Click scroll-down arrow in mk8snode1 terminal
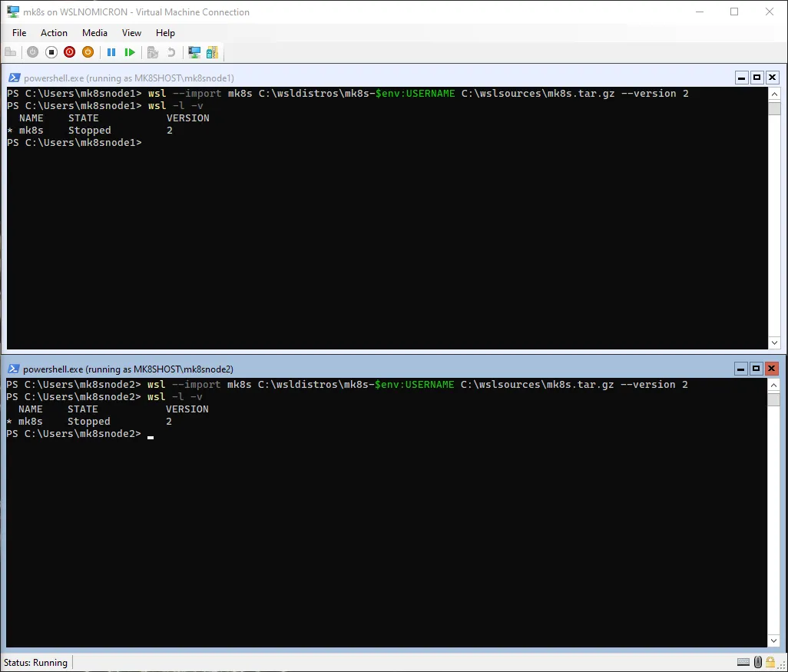Screen dimensions: 788x672 [x=774, y=343]
